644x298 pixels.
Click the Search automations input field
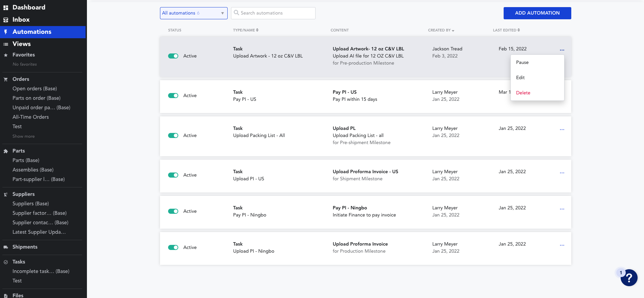[x=273, y=13]
